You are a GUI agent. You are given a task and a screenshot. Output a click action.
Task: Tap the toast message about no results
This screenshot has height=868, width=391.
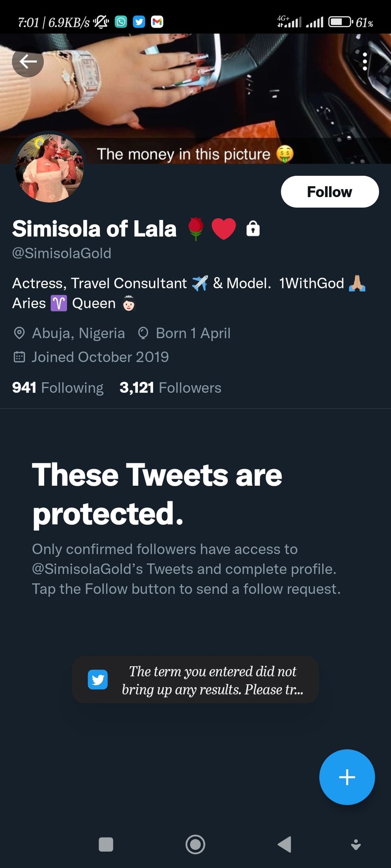coord(195,680)
